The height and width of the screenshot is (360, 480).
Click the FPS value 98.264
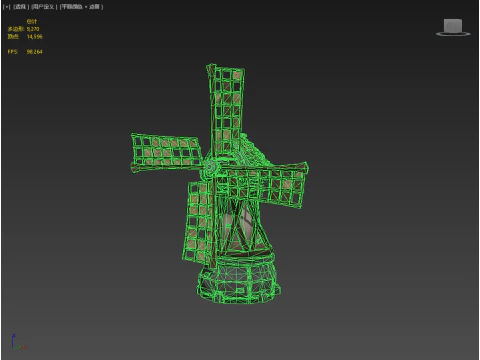click(x=34, y=52)
